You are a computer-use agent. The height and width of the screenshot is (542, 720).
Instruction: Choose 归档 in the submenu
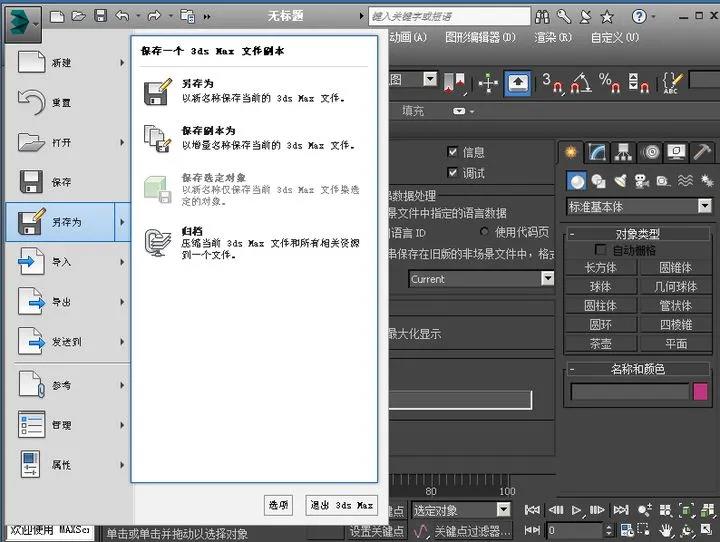[x=253, y=243]
